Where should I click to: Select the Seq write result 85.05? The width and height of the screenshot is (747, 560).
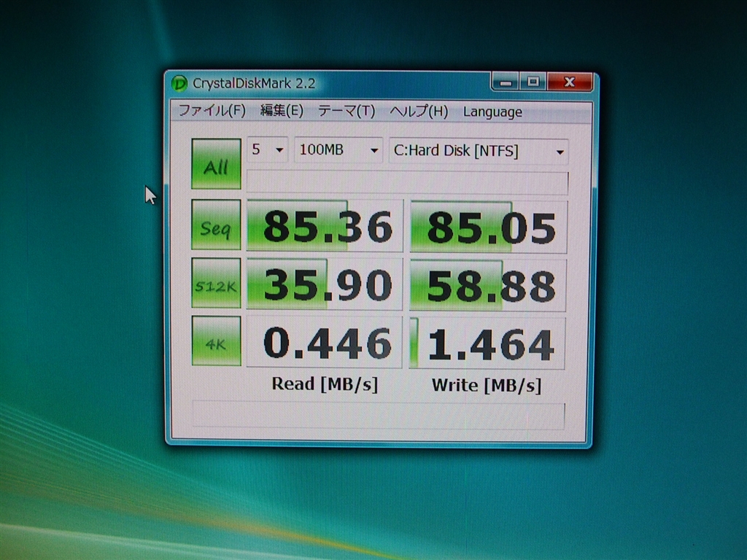tap(488, 227)
